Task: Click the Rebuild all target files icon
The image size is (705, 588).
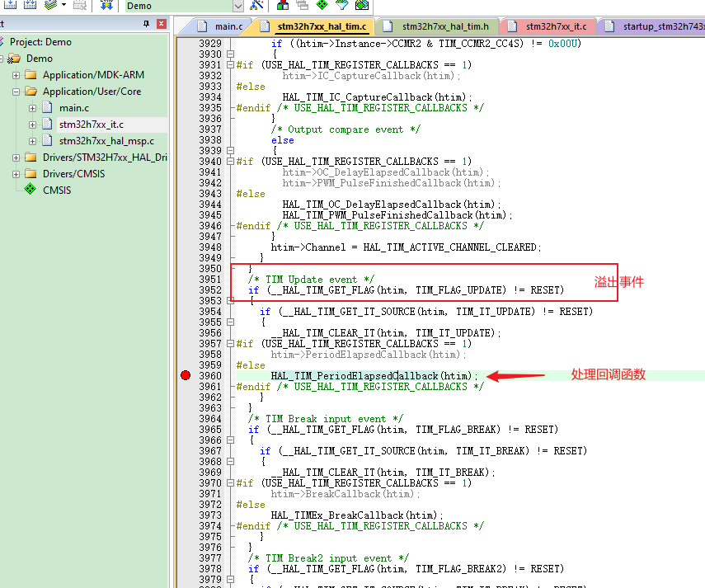Action: click(31, 4)
